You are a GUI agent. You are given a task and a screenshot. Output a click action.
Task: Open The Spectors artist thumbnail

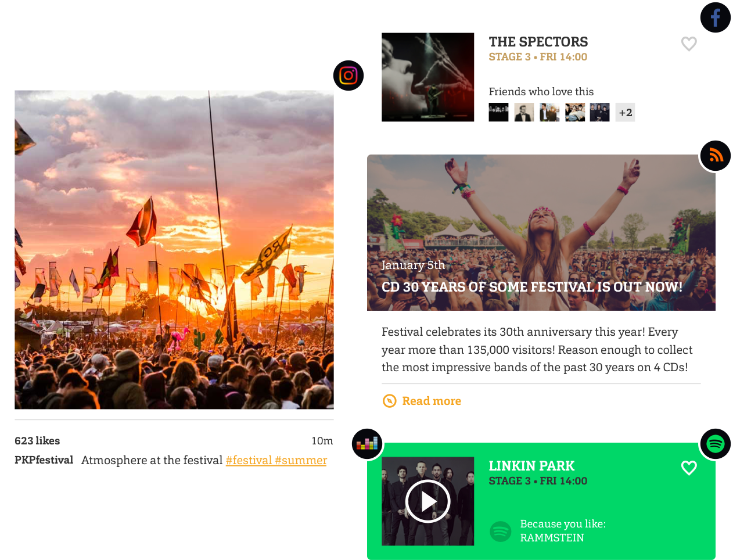[427, 77]
